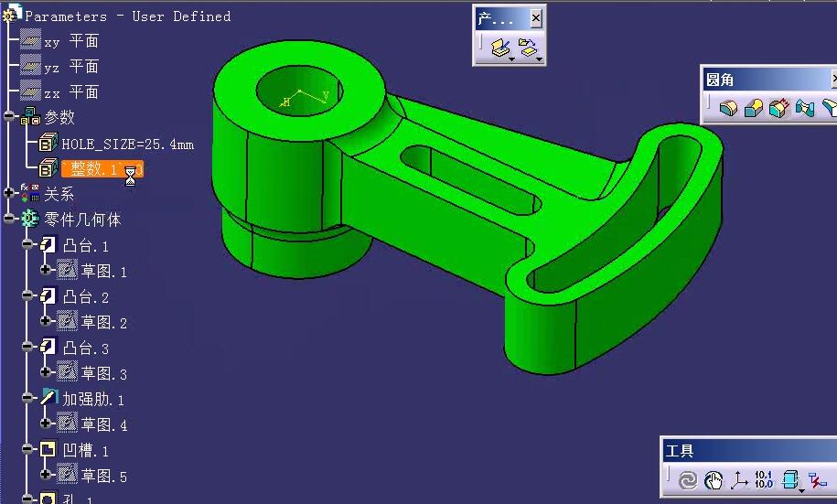
Task: Collapse the 凹槽.1 pocket node
Action: coord(27,449)
